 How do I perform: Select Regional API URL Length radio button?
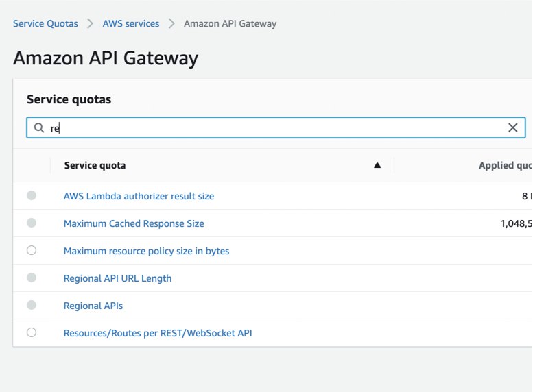coord(32,278)
